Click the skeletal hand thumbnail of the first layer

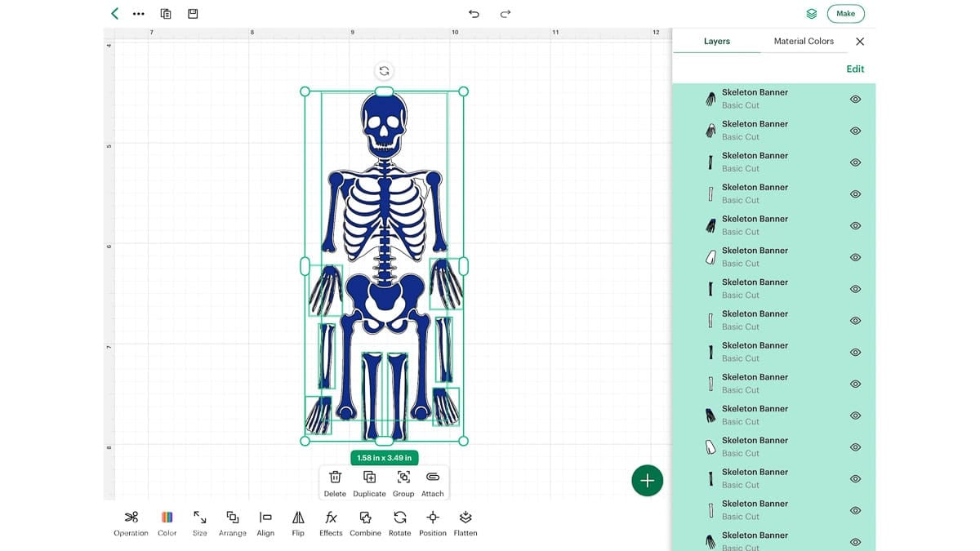710,99
